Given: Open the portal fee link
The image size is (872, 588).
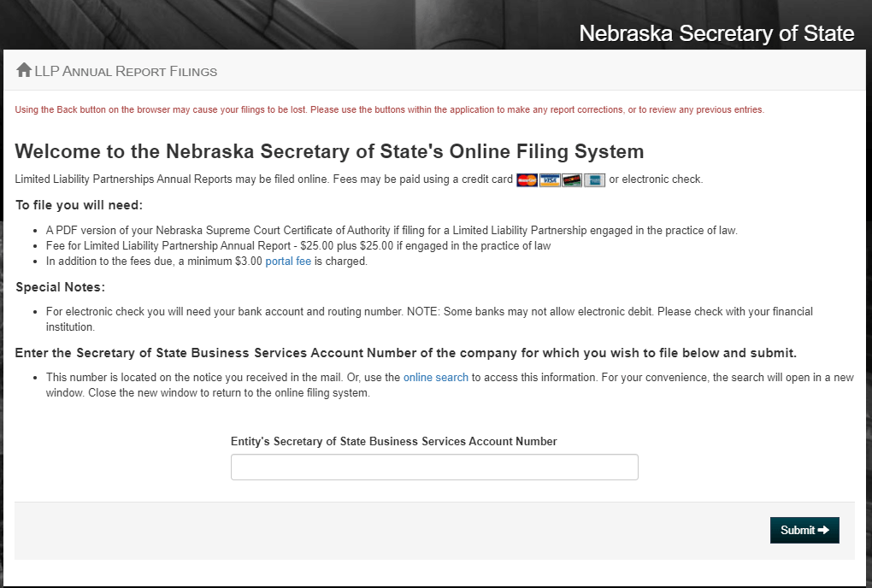Looking at the screenshot, I should [288, 262].
